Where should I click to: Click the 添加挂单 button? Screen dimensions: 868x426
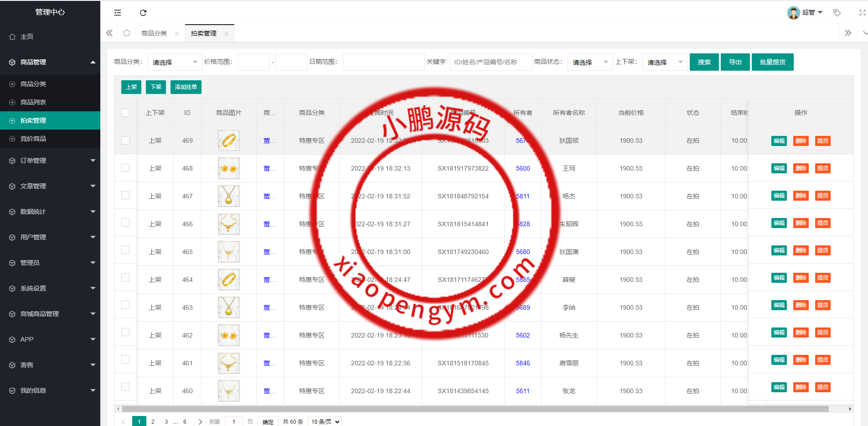pyautogui.click(x=186, y=87)
